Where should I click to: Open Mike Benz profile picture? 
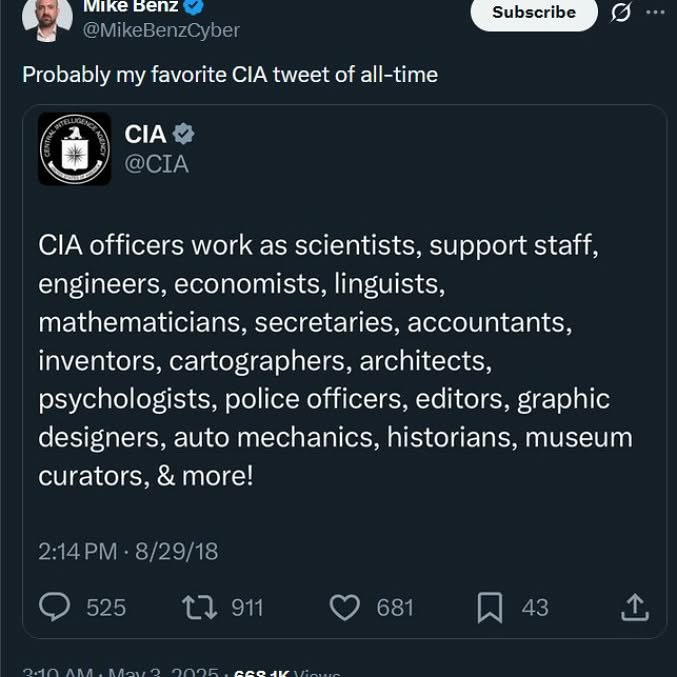tap(47, 19)
